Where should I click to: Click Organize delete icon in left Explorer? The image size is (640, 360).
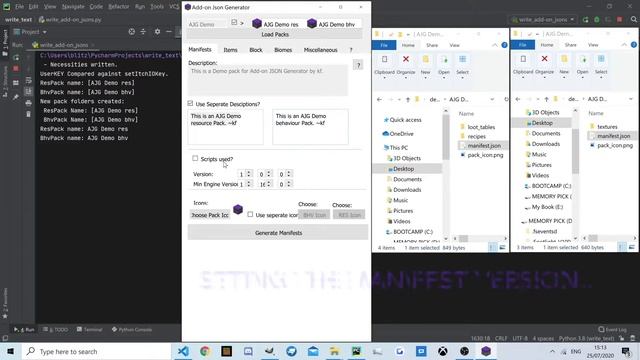click(x=406, y=59)
